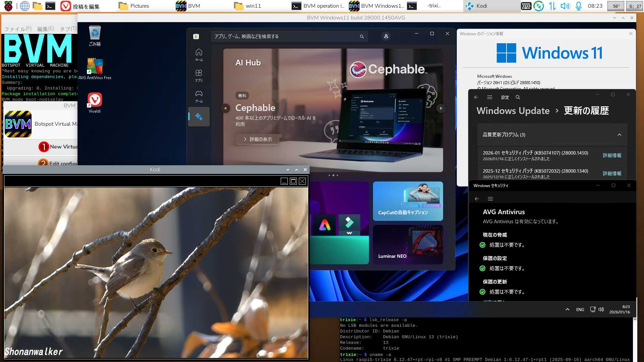Viewport: 644px width, 362px height.
Task: Open the File menu in terminal
Action: pyautogui.click(x=18, y=29)
